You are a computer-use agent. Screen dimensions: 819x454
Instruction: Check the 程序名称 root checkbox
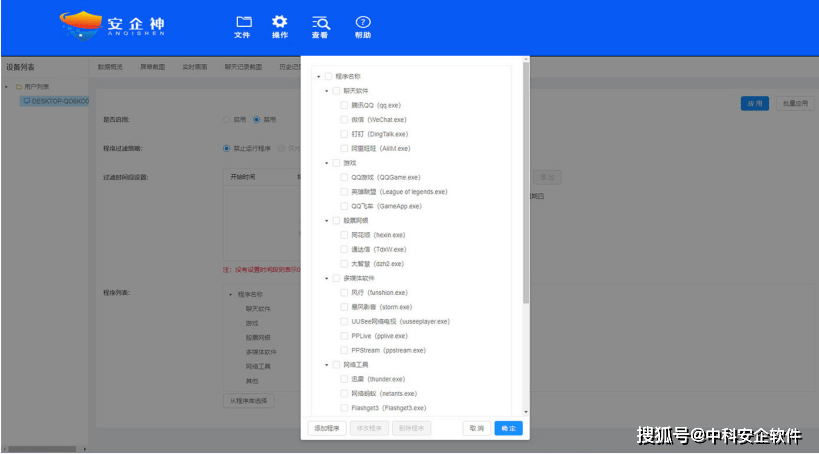click(329, 76)
